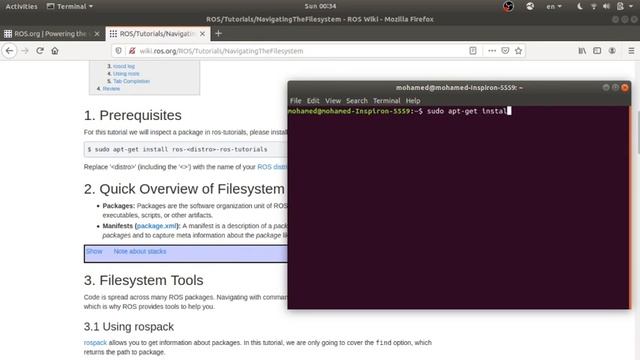
Task: Follow the rospack link
Action: pos(95,343)
